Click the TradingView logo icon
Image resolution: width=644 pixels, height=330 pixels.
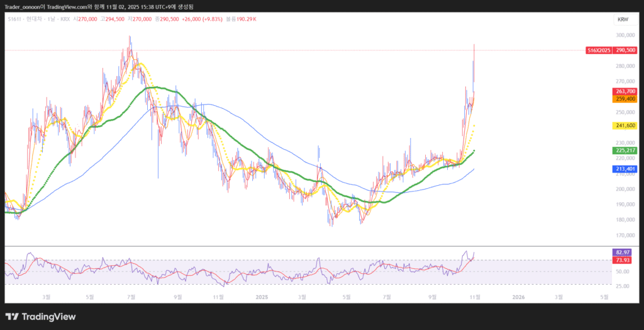point(13,317)
